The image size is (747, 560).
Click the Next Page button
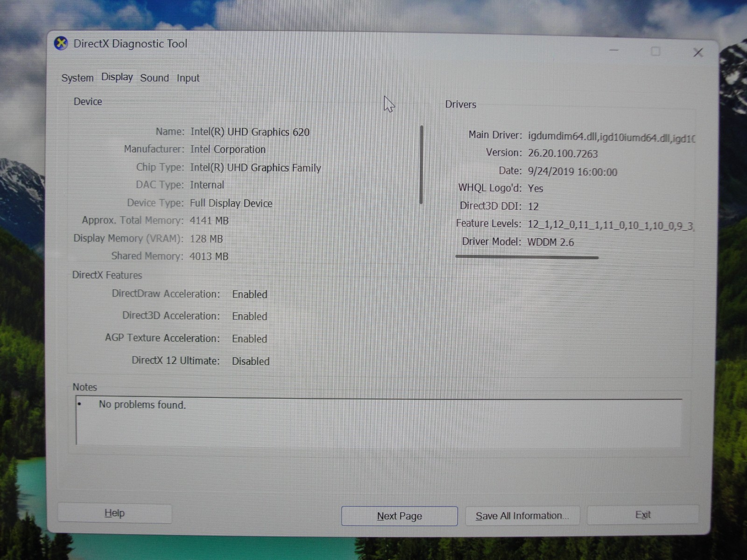[399, 516]
